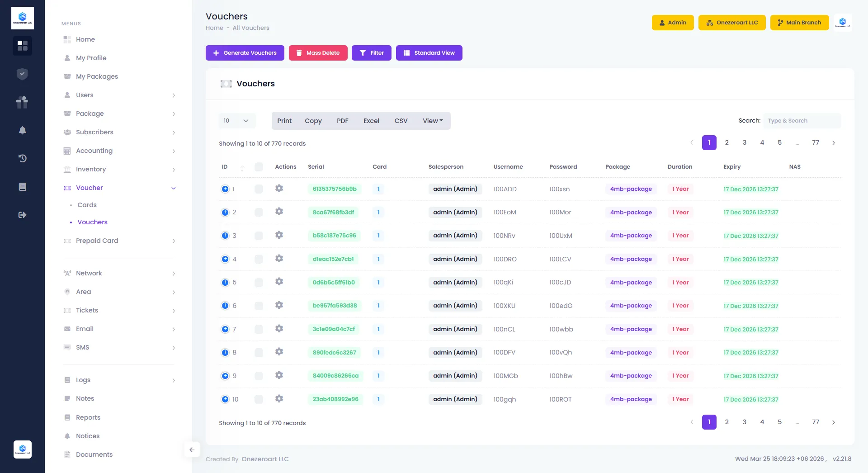868x473 pixels.
Task: Click the gift box icon in left rail
Action: click(22, 102)
